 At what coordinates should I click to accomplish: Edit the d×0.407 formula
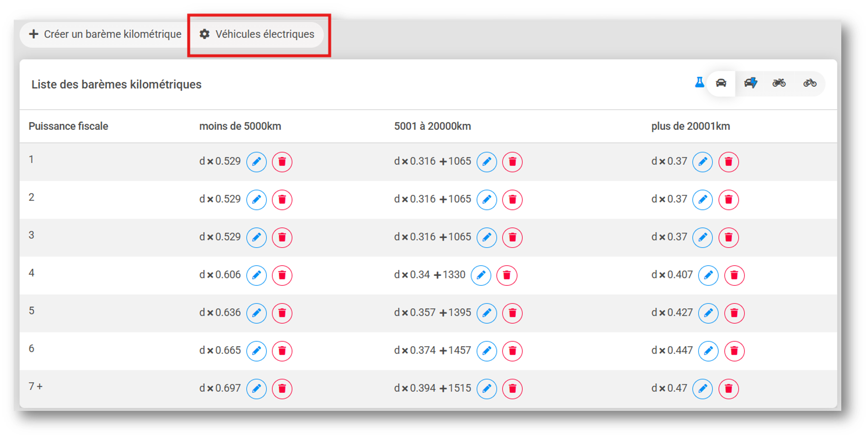click(x=708, y=275)
